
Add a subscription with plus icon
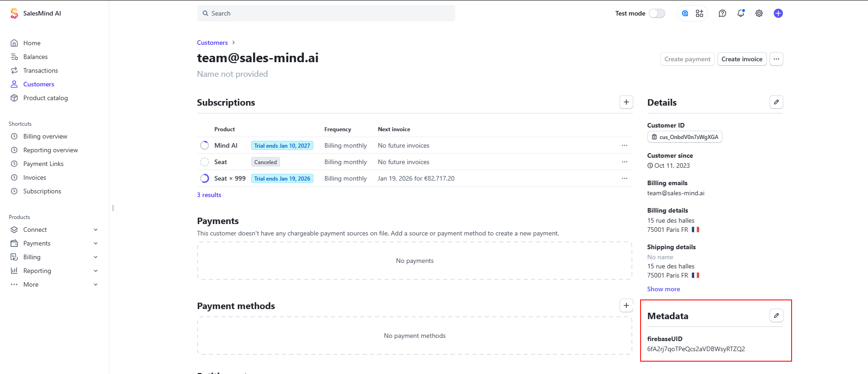(x=626, y=102)
